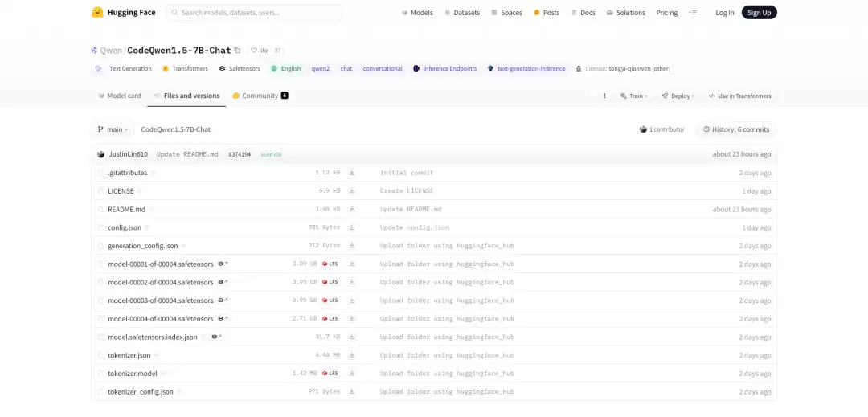Open the README.md file
The width and height of the screenshot is (868, 417).
pyautogui.click(x=126, y=210)
